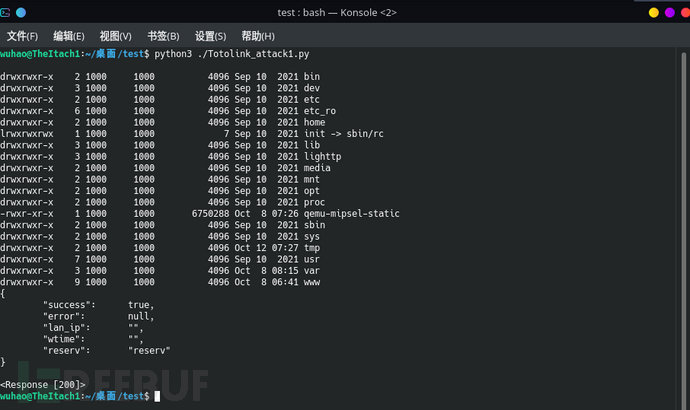
Task: Click the 'null,' value in JSON output
Action: pyautogui.click(x=141, y=316)
